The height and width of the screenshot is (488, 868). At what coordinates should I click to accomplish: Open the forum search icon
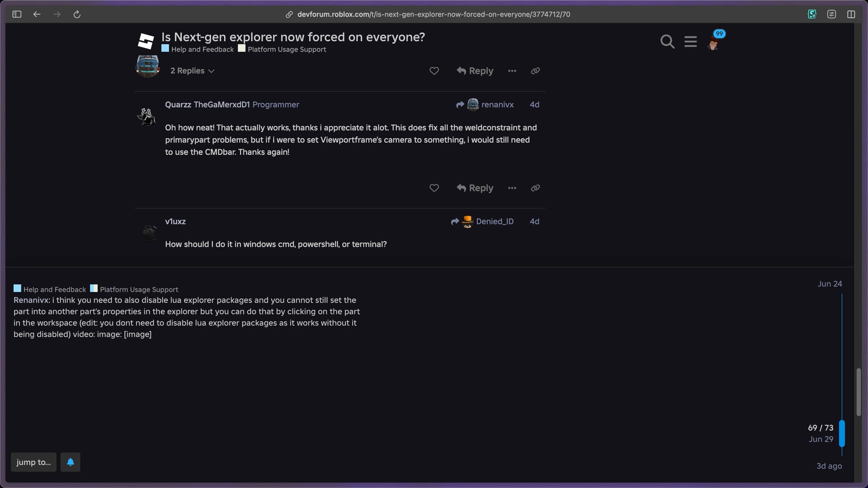(x=667, y=42)
